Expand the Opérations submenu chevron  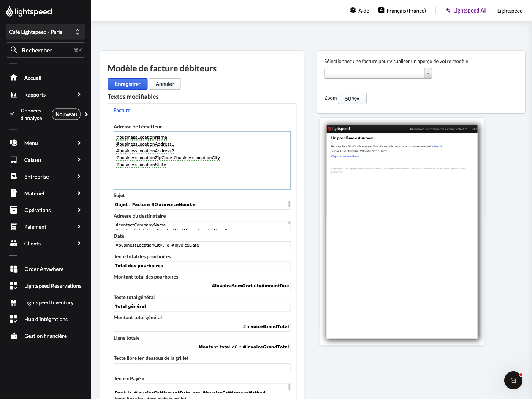point(79,210)
